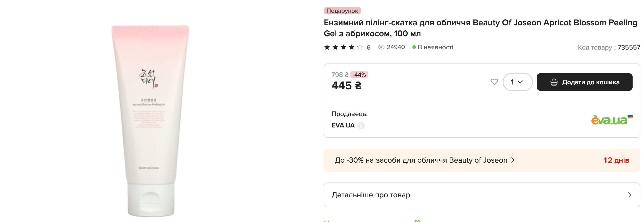Click the eye views icon

click(381, 47)
